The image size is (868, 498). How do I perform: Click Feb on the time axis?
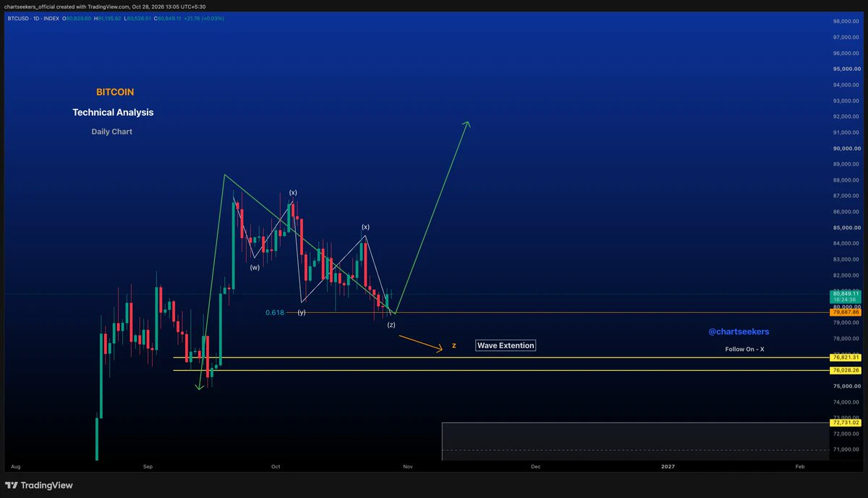(799, 467)
